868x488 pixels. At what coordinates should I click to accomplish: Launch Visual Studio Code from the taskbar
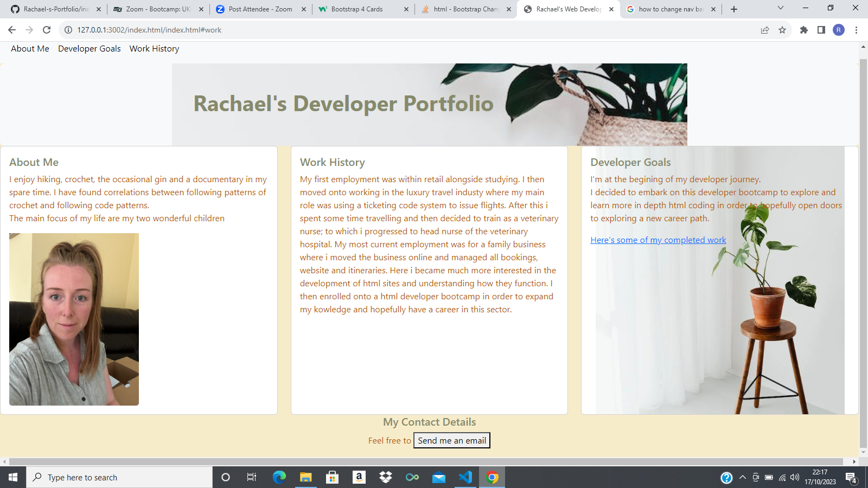tap(465, 477)
